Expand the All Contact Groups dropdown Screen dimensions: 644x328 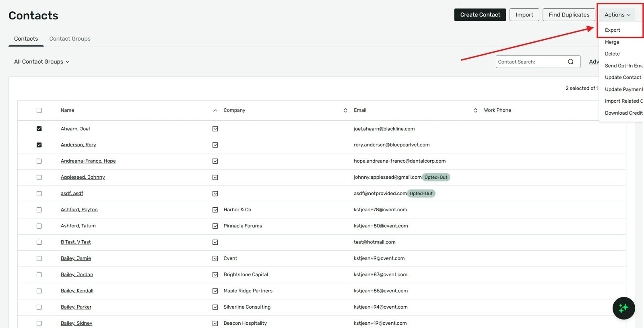click(x=42, y=62)
